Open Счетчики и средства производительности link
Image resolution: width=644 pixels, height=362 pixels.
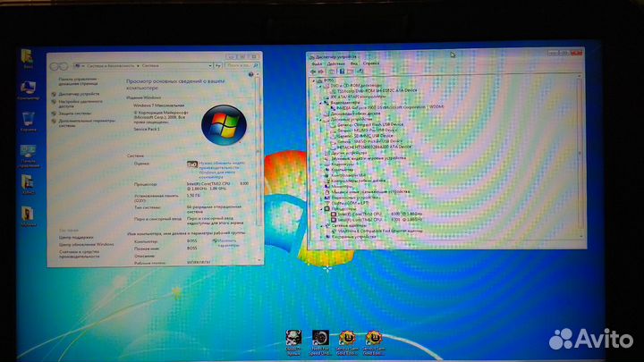(x=80, y=254)
